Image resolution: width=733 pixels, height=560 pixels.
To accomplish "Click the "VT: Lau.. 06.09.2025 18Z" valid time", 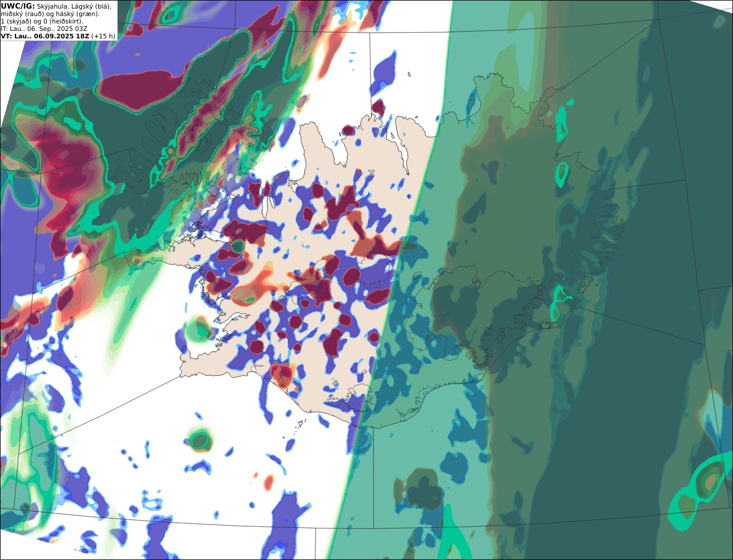I will (x=45, y=36).
